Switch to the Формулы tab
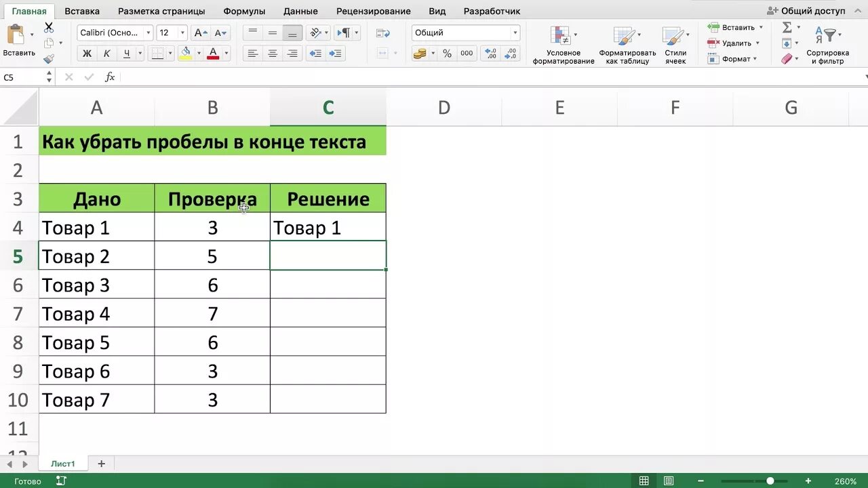 (244, 11)
